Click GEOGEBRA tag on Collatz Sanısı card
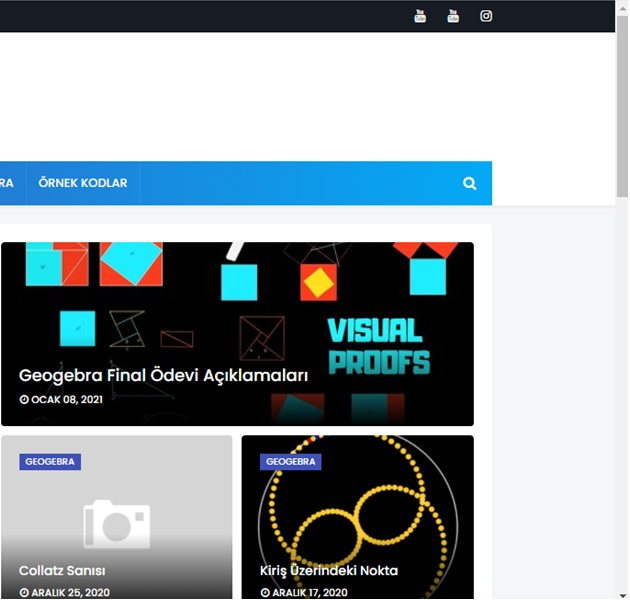Image resolution: width=630 pixels, height=600 pixels. (x=50, y=462)
